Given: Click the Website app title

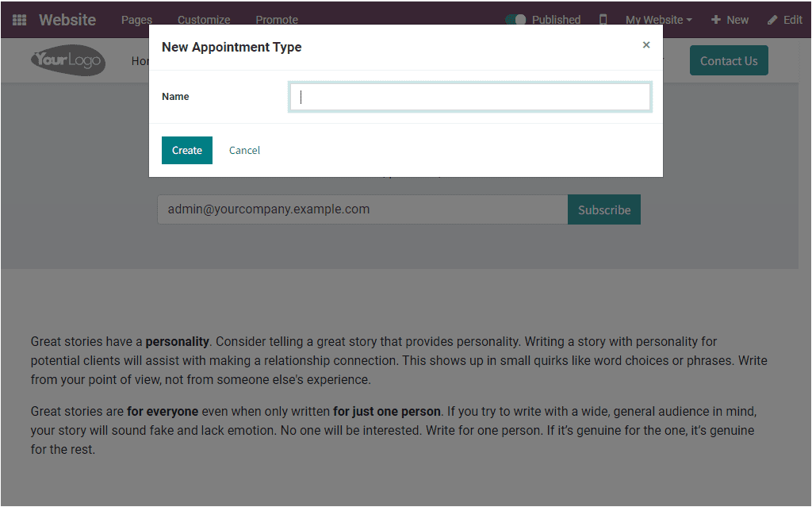Looking at the screenshot, I should (x=67, y=19).
